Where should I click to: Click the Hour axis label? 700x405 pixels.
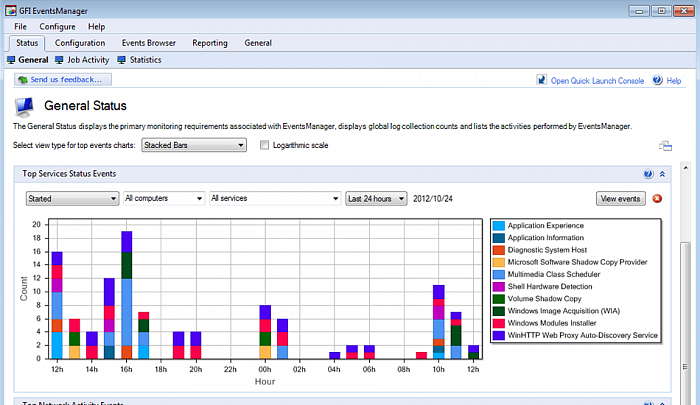tap(265, 382)
